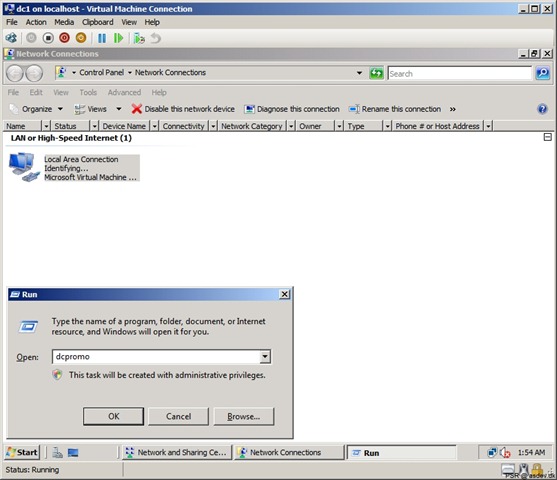Open the VM Connection View menu
The image size is (557, 480).
[129, 22]
